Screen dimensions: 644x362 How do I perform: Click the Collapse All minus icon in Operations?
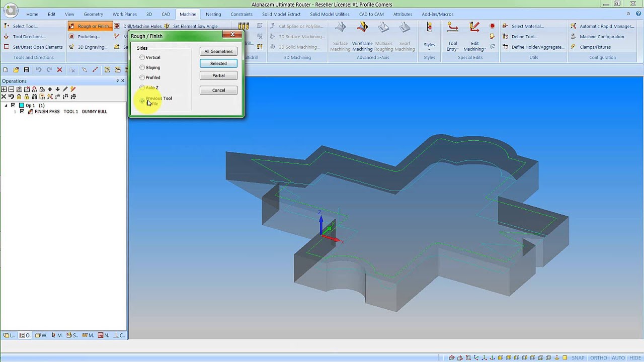(12, 89)
